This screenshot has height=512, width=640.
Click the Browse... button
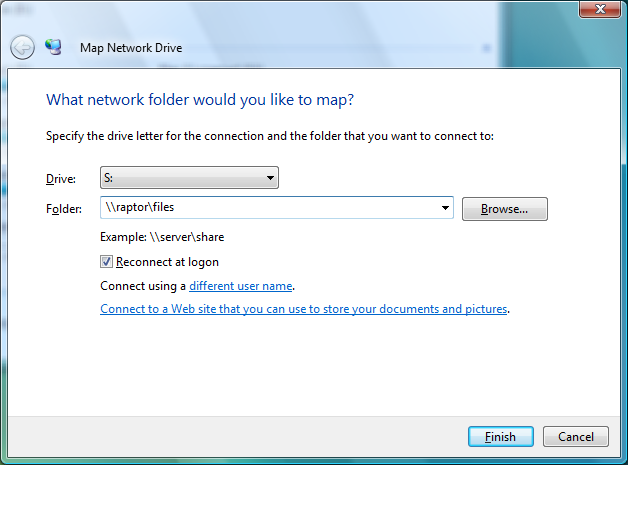click(x=504, y=209)
